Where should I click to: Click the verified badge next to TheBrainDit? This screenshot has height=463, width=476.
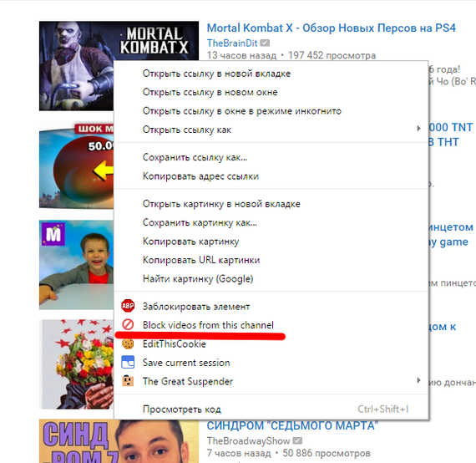coord(265,43)
